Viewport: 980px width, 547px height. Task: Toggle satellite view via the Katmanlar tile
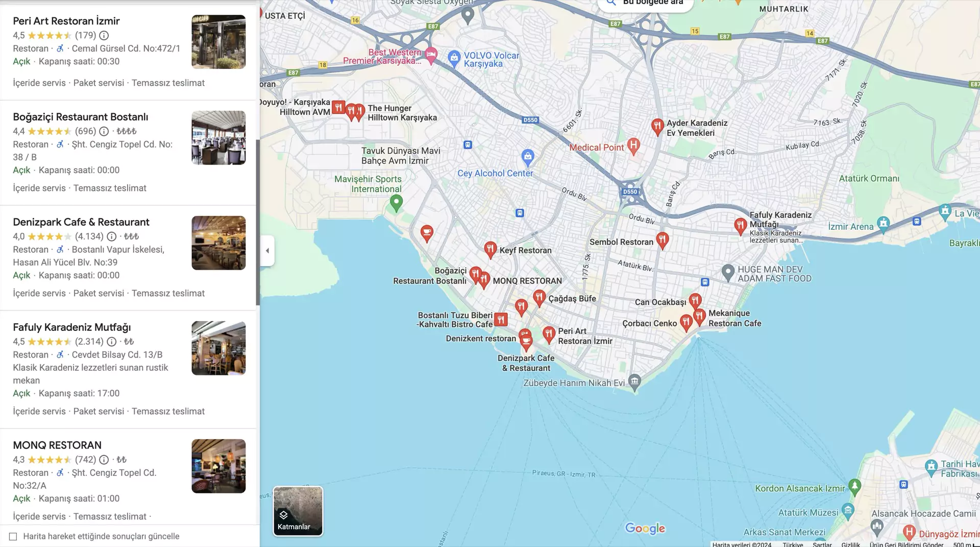tap(298, 511)
